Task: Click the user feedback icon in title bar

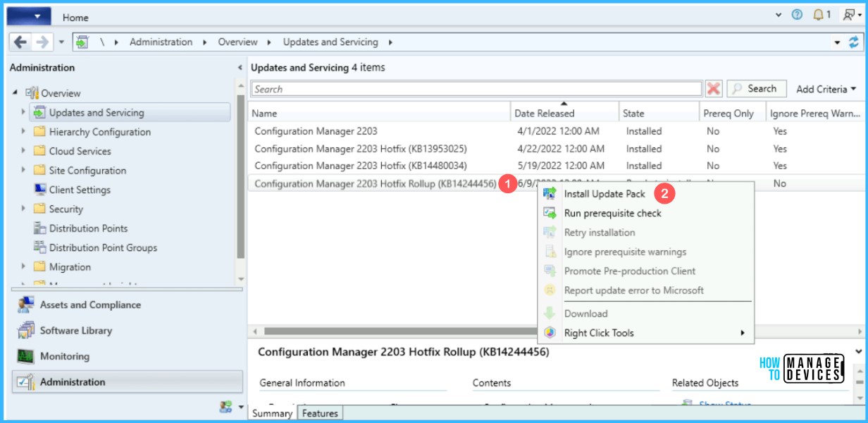Action: pyautogui.click(x=850, y=15)
